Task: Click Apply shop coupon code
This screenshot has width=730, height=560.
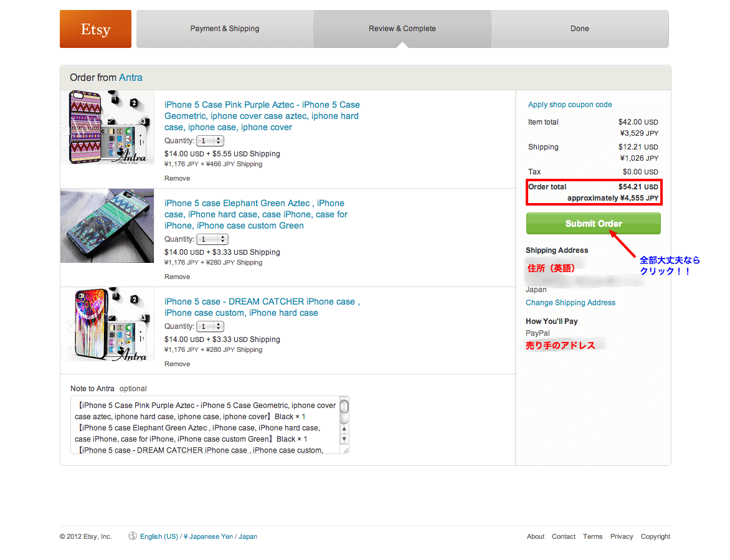Action: (x=570, y=105)
